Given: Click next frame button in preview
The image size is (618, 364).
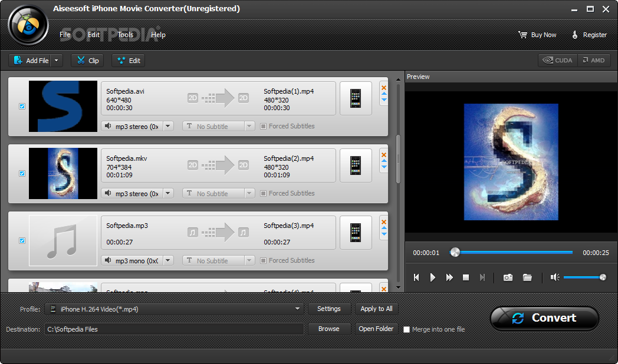Looking at the screenshot, I should coord(482,277).
